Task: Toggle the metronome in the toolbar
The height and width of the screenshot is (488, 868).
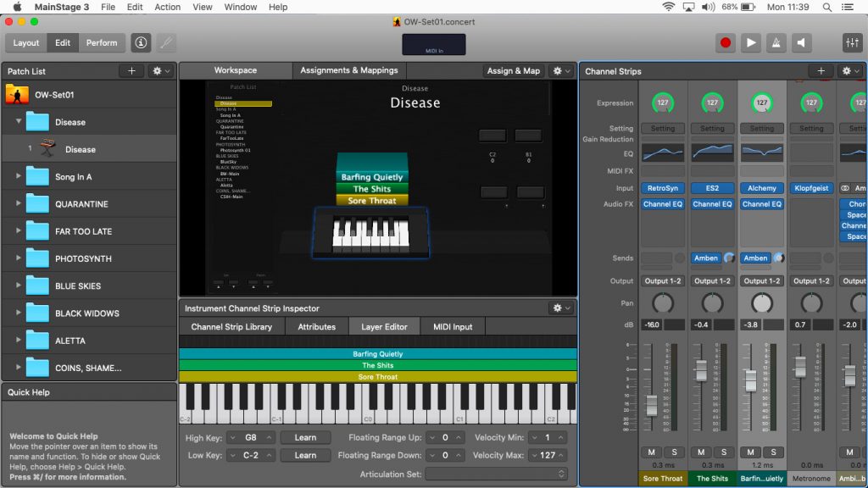Action: click(x=776, y=42)
